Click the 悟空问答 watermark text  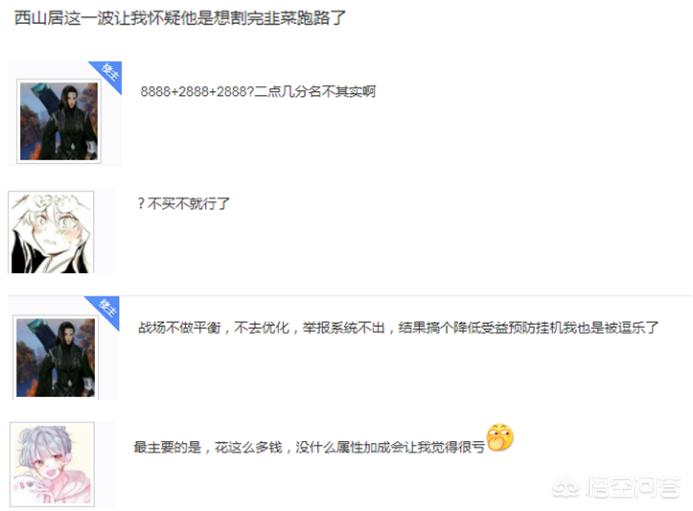coord(632,487)
